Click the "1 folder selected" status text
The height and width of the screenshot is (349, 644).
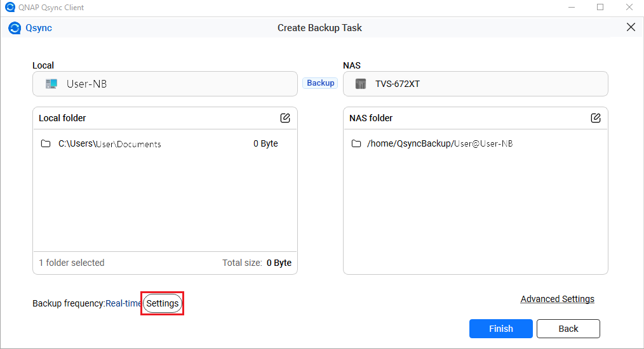[x=72, y=263]
